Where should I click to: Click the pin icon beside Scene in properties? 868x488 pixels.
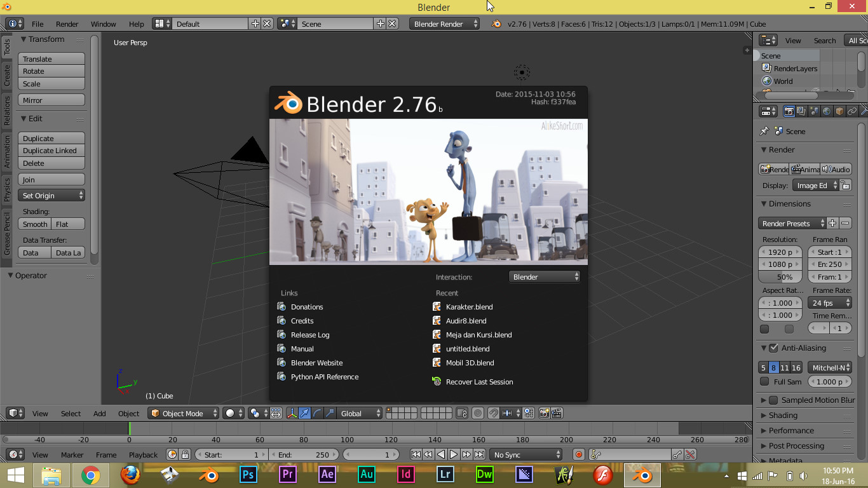(764, 131)
